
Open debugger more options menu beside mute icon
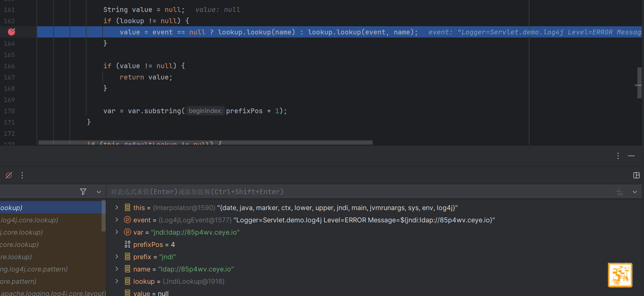pos(22,175)
